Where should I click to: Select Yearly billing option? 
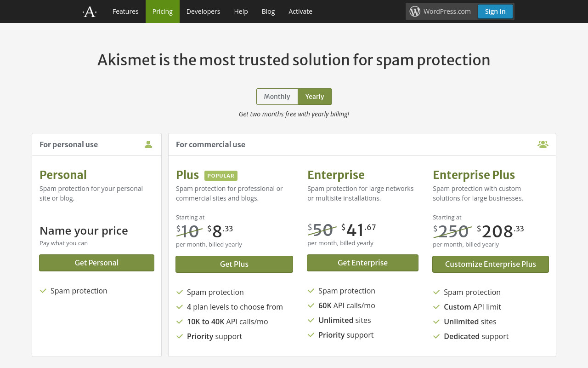[315, 97]
